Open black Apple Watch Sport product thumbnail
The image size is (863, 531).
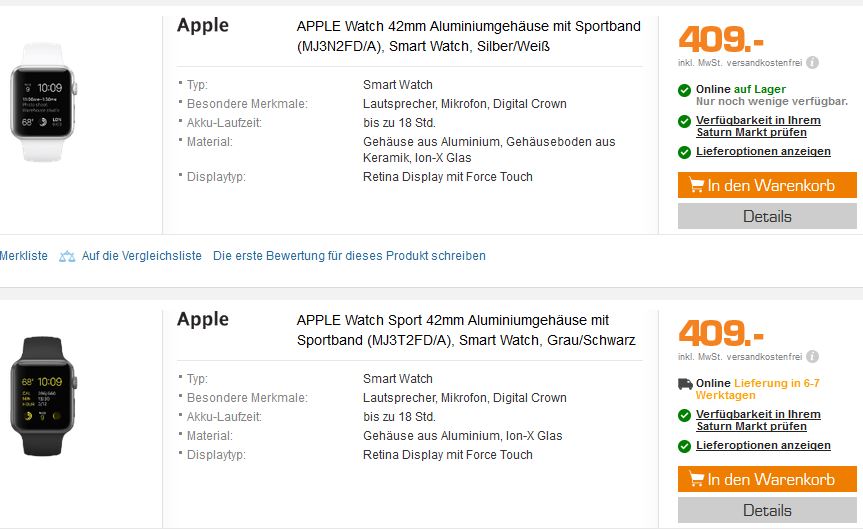pos(43,396)
